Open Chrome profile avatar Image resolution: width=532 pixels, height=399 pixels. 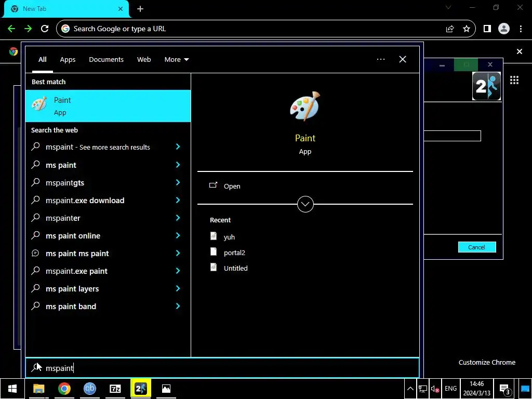(x=504, y=29)
